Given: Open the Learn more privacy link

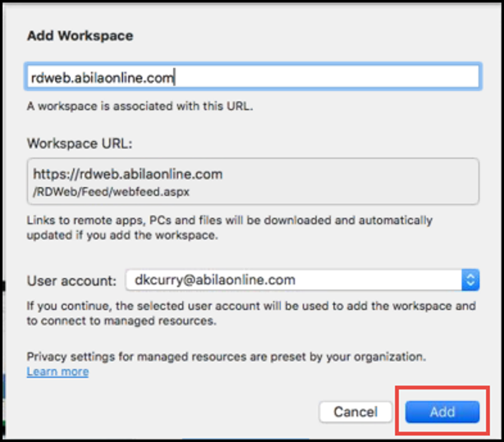Looking at the screenshot, I should 57,371.
